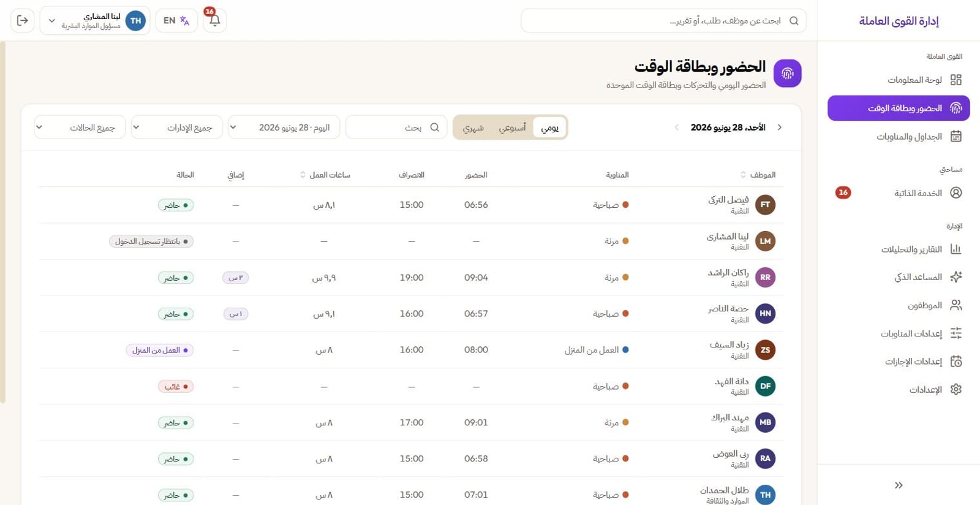The image size is (980, 505).
Task: Open the جميع الحالات dropdown
Action: pos(80,127)
